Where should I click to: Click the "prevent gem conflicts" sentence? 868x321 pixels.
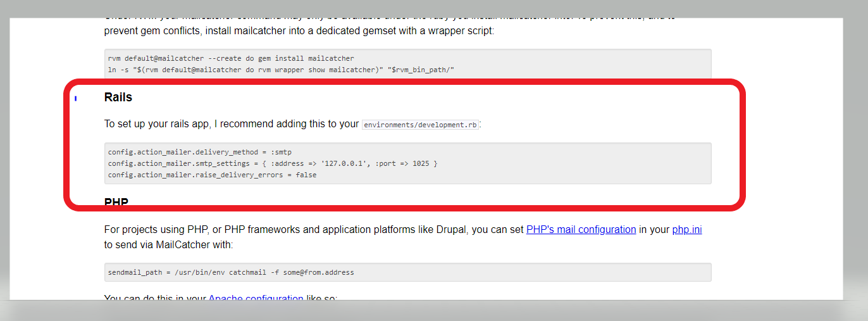tap(299, 30)
